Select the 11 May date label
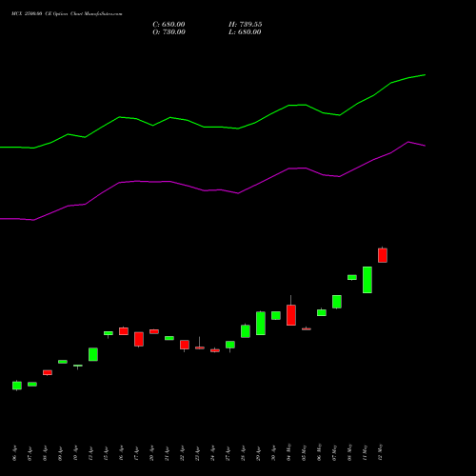This screenshot has width=476, height=476. pyautogui.click(x=365, y=452)
